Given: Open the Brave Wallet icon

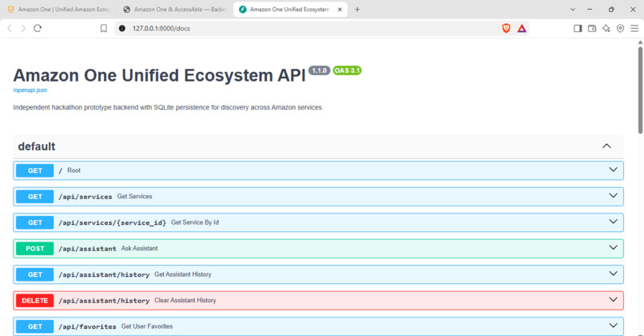Looking at the screenshot, I should pos(592,28).
